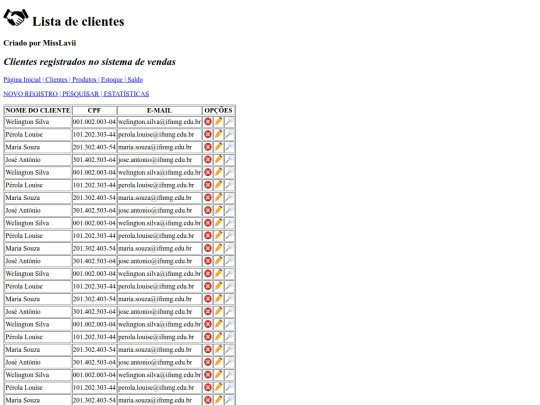Delete the second Pérola Louise record

[208, 185]
